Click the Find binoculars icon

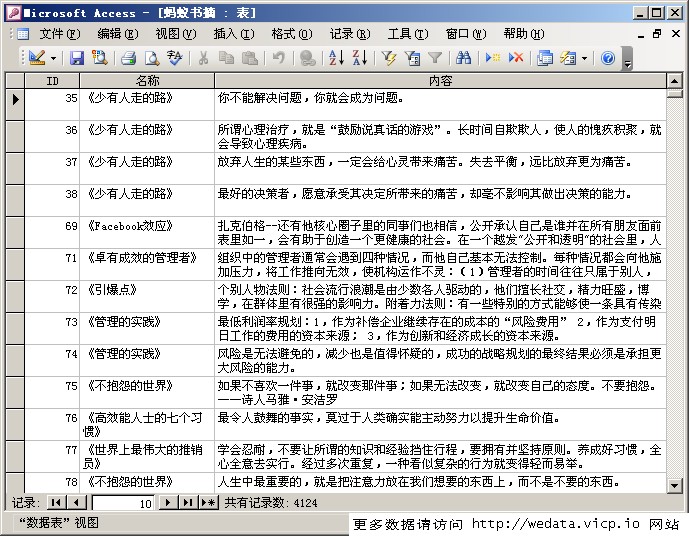point(464,58)
